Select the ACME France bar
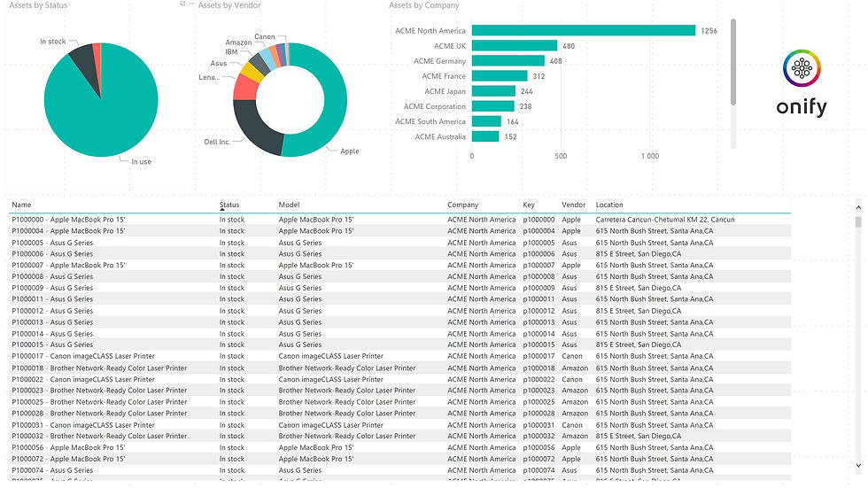The width and height of the screenshot is (868, 488). click(500, 76)
